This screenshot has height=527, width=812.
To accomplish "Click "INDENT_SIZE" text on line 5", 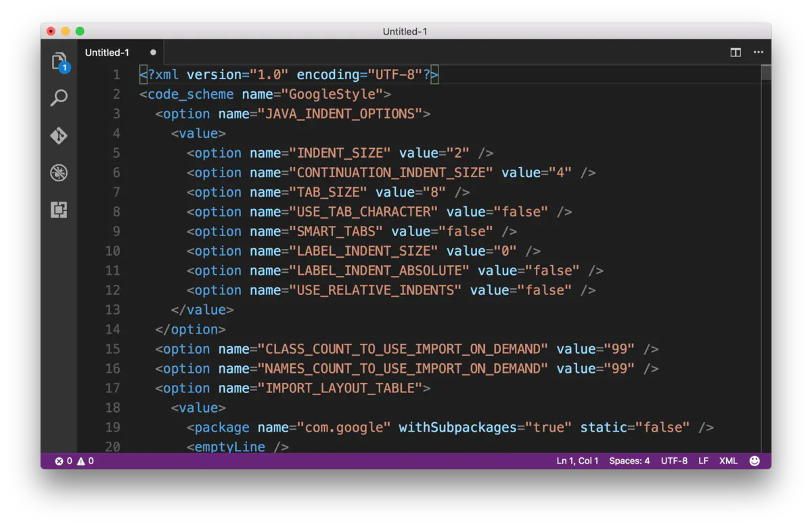I will pyautogui.click(x=340, y=154).
